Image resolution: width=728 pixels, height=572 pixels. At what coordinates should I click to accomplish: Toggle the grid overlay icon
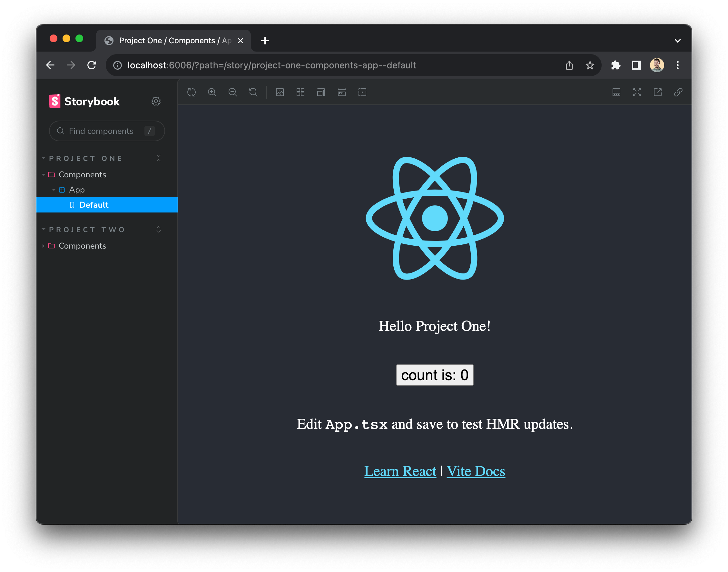pos(301,92)
